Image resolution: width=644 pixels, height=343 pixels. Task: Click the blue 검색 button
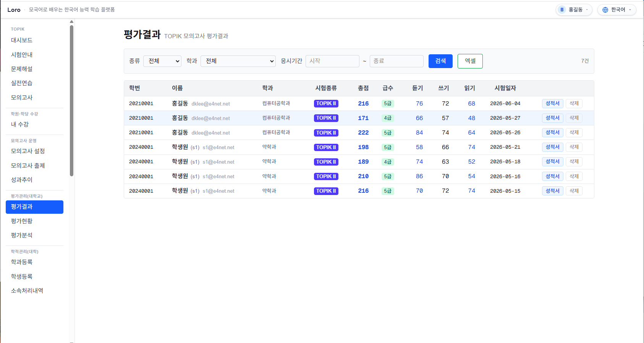click(440, 61)
